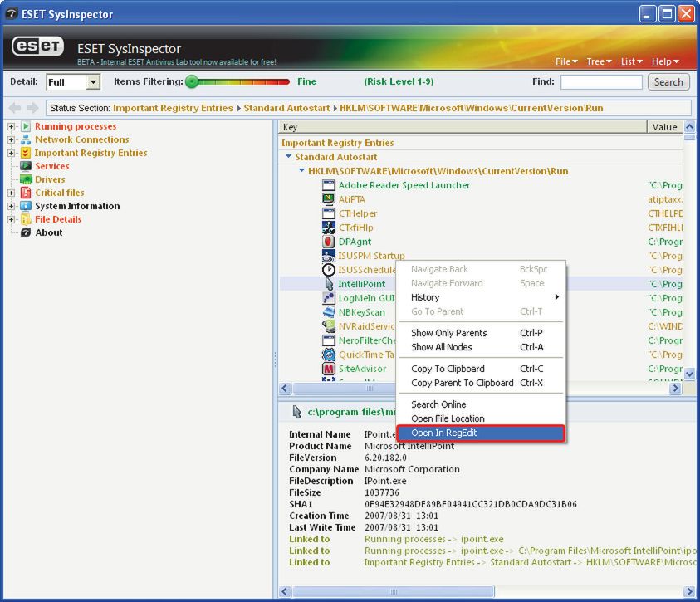Click Search Online in context menu
The width and height of the screenshot is (700, 602).
(x=438, y=404)
